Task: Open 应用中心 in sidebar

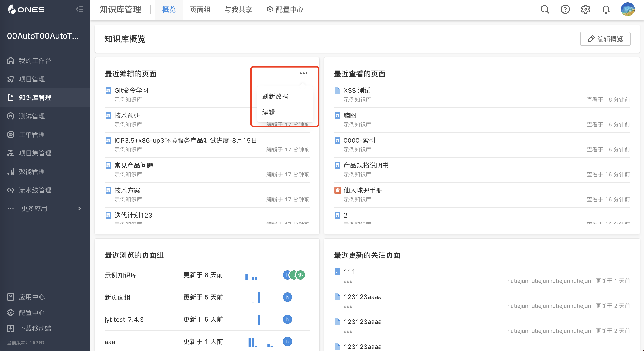Action: (45, 297)
